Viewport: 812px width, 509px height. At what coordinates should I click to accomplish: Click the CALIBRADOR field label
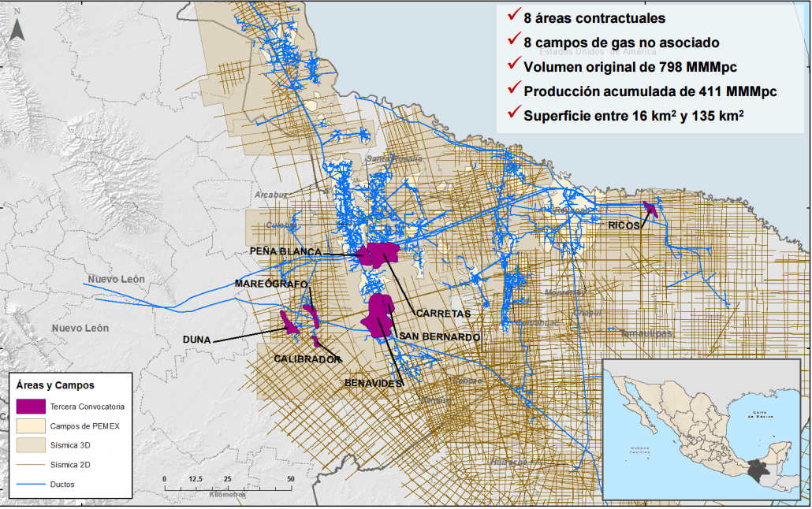point(307,359)
